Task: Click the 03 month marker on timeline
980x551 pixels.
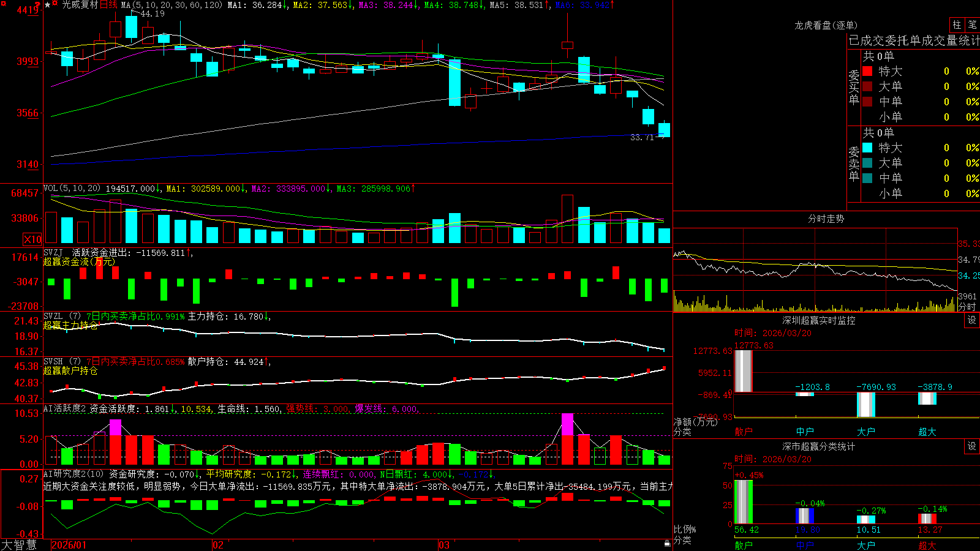Action: coord(444,545)
